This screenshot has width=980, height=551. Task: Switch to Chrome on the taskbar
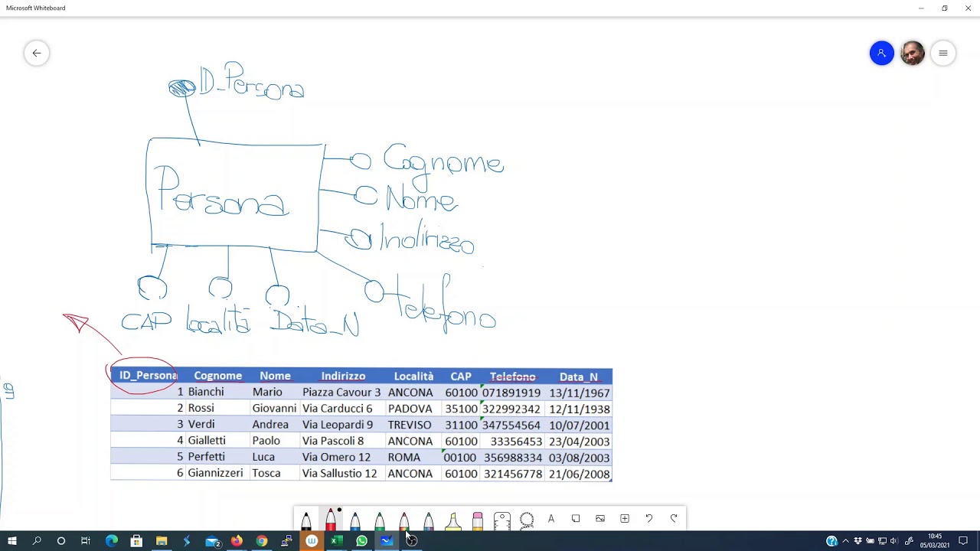[x=262, y=541]
